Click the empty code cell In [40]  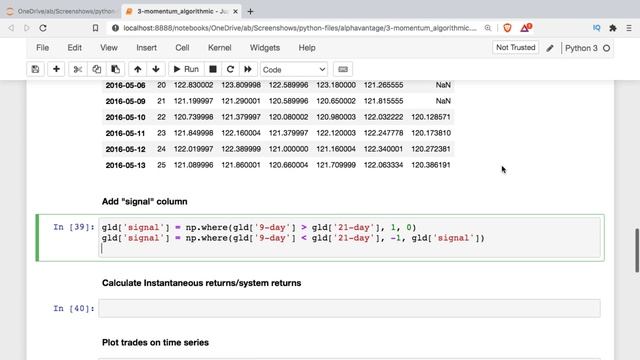[350, 308]
